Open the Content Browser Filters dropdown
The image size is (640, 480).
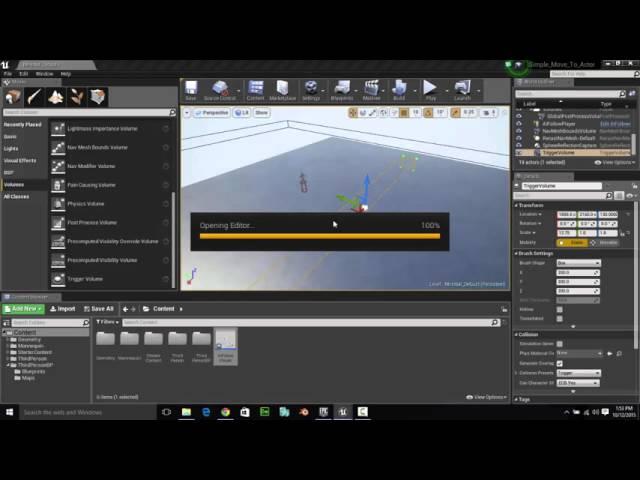coord(107,322)
